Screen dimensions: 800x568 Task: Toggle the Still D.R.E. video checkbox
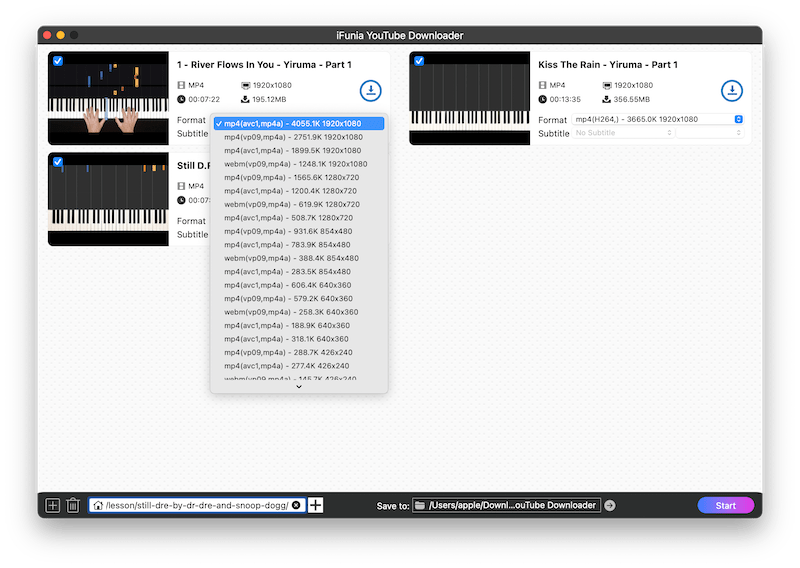coord(57,162)
